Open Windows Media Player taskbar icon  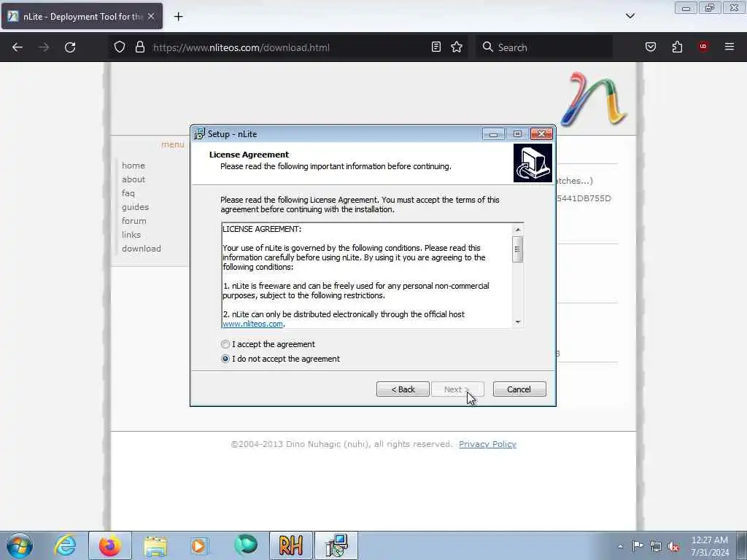[199, 545]
